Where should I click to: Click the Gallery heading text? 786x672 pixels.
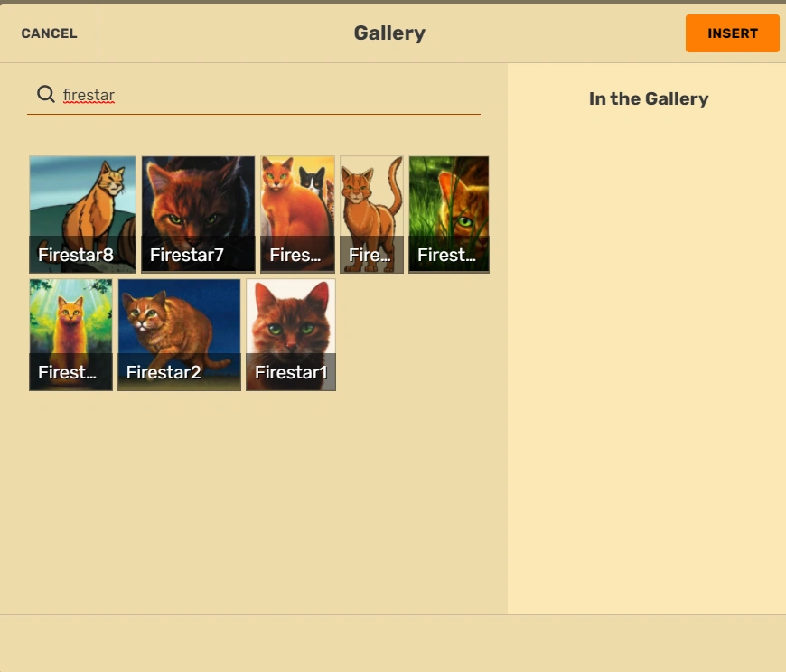[389, 33]
